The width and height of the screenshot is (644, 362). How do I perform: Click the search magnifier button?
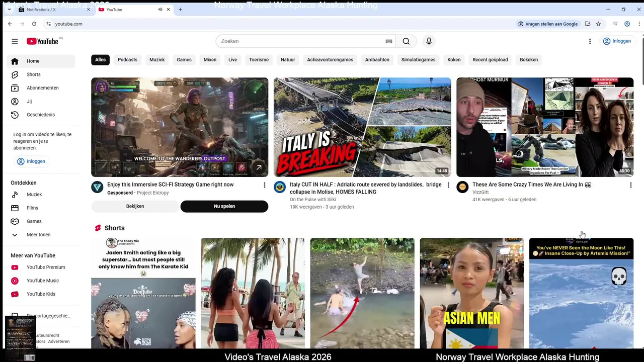click(406, 41)
